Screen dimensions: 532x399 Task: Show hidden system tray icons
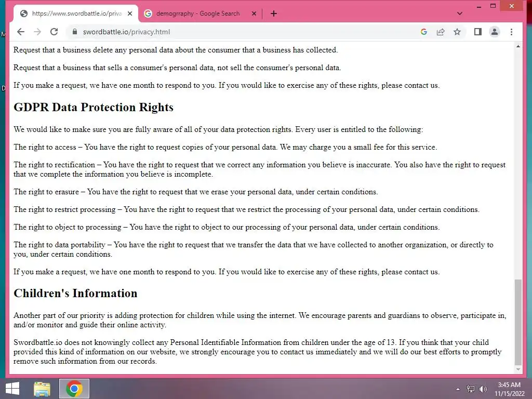coord(458,389)
